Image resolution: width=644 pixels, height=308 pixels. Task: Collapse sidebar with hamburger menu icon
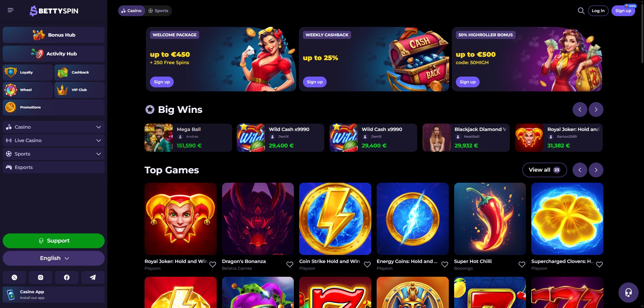(x=11, y=10)
